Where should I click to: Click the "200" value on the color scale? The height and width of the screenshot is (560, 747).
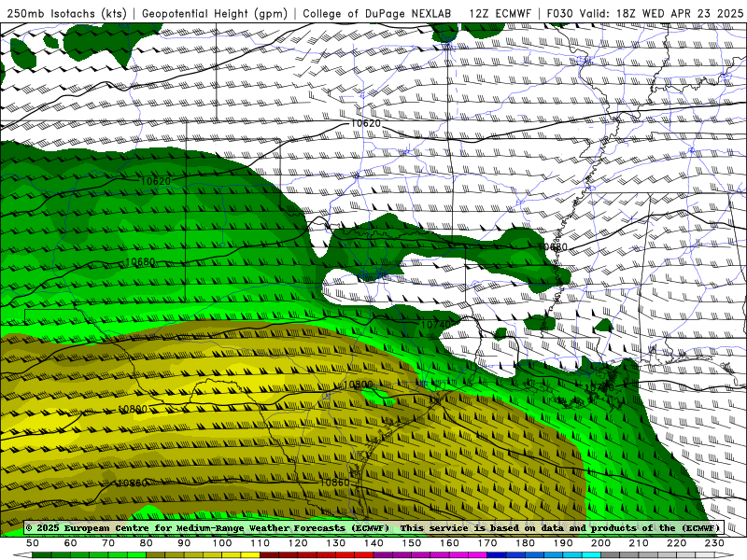(601, 543)
